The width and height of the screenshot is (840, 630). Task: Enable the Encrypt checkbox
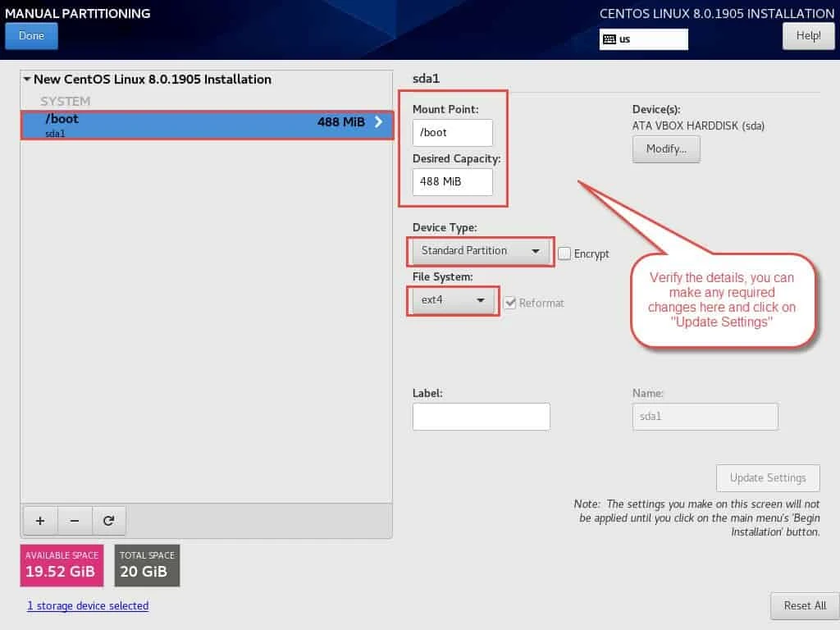point(564,254)
